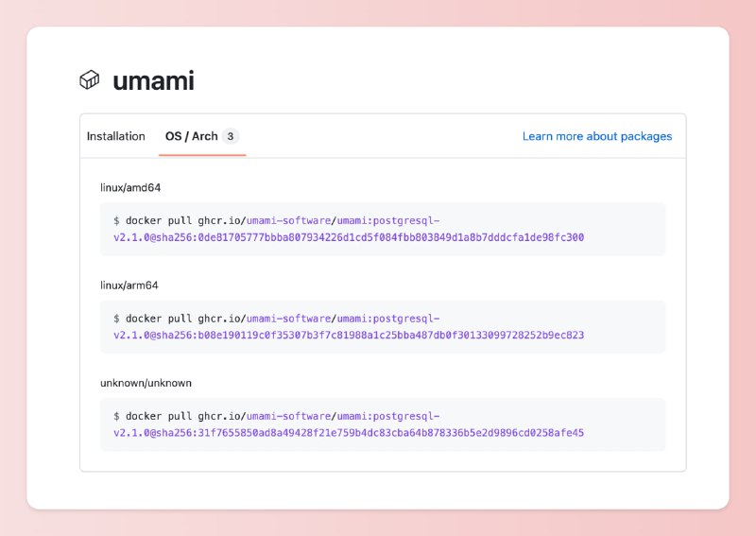
Task: Open umami-software link in linux/amd64 command
Action: [289, 220]
